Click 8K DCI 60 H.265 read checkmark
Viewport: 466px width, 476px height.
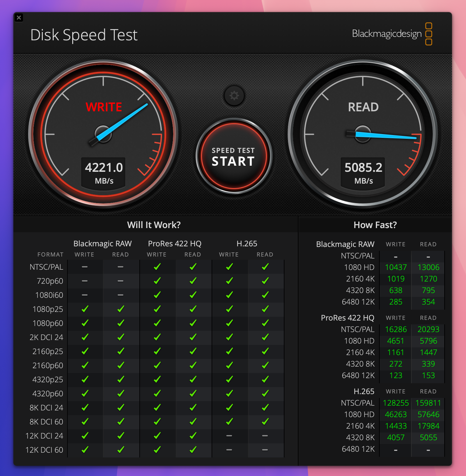(265, 422)
